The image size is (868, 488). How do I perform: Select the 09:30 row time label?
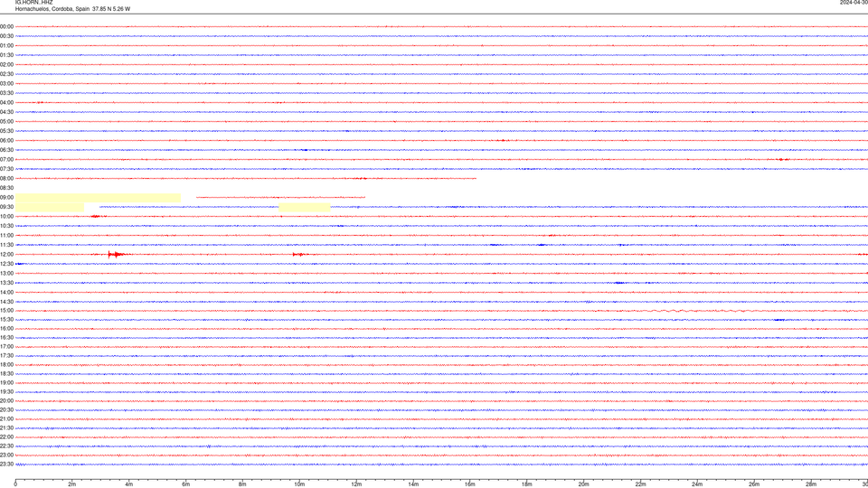[6, 207]
